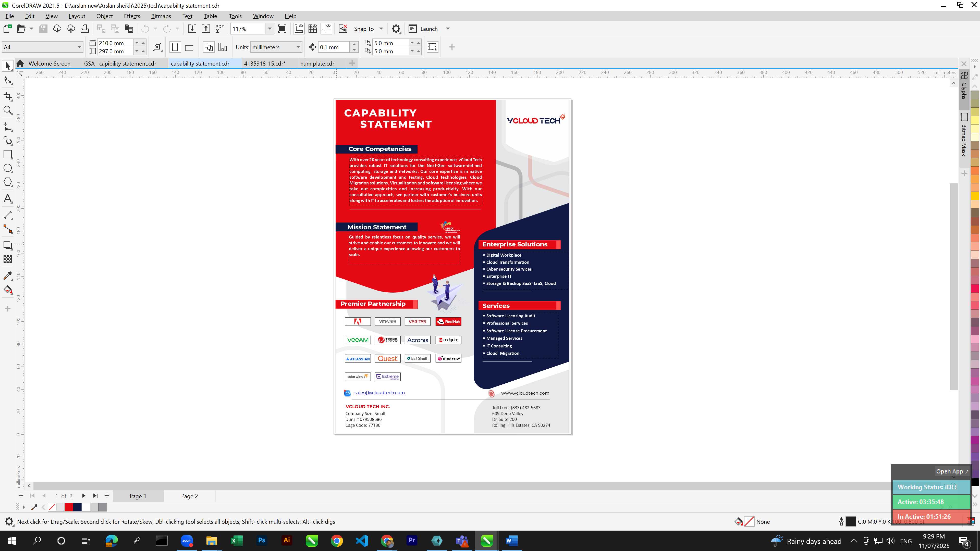Click Full-screen preview icon

(x=282, y=29)
